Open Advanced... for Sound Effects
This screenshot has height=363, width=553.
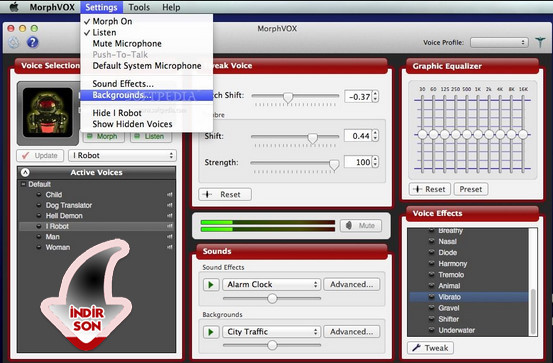(352, 284)
